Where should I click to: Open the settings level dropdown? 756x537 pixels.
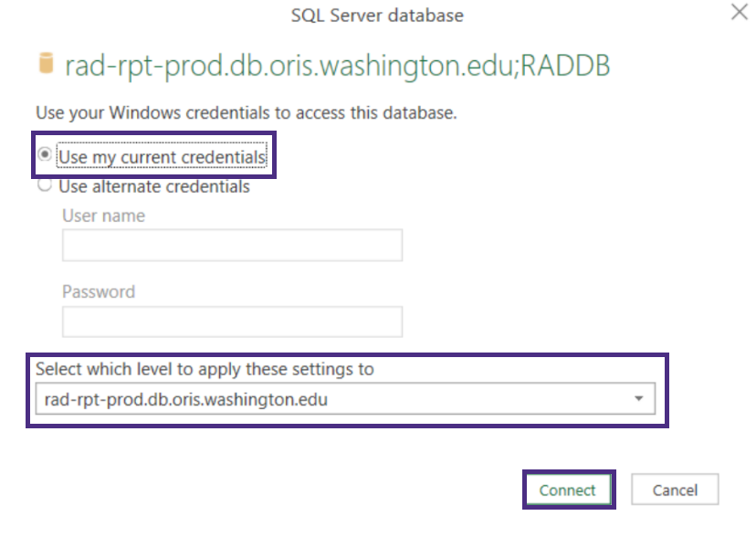pyautogui.click(x=345, y=399)
